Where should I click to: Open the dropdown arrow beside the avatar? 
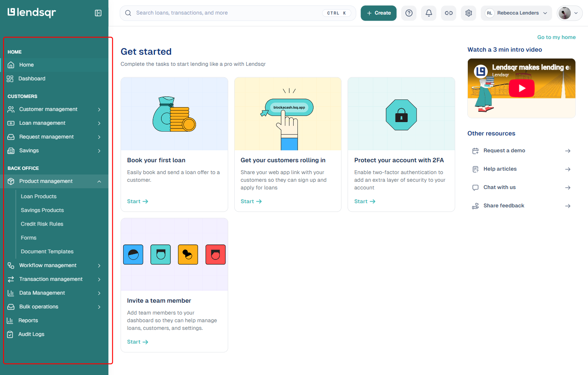(x=576, y=13)
